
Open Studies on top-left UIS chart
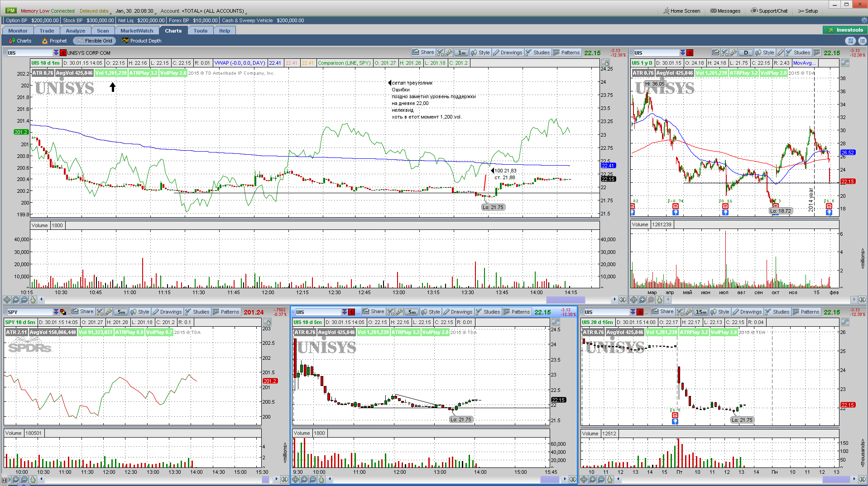click(x=537, y=52)
